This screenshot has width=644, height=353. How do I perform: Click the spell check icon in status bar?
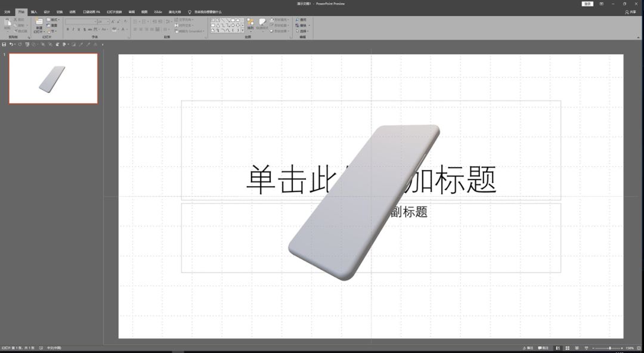point(41,348)
